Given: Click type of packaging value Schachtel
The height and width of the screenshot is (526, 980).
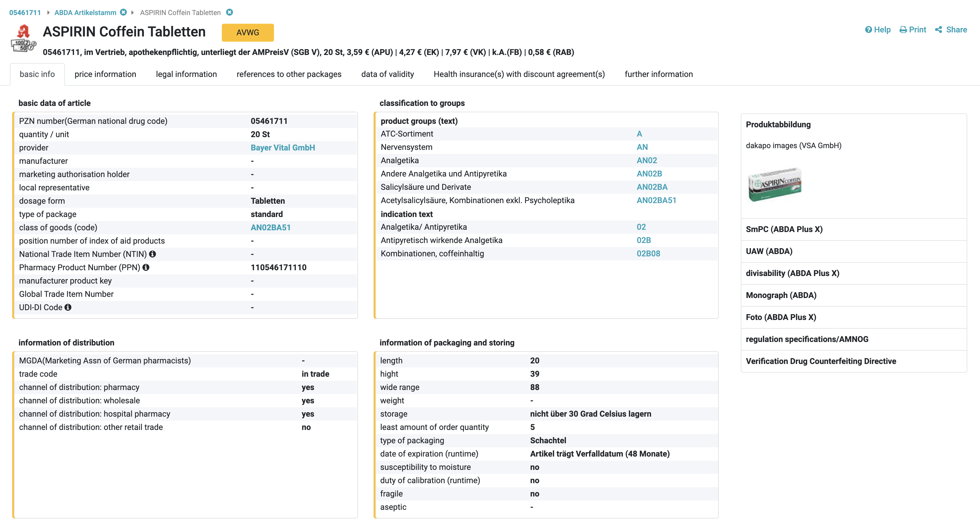Looking at the screenshot, I should (548, 440).
